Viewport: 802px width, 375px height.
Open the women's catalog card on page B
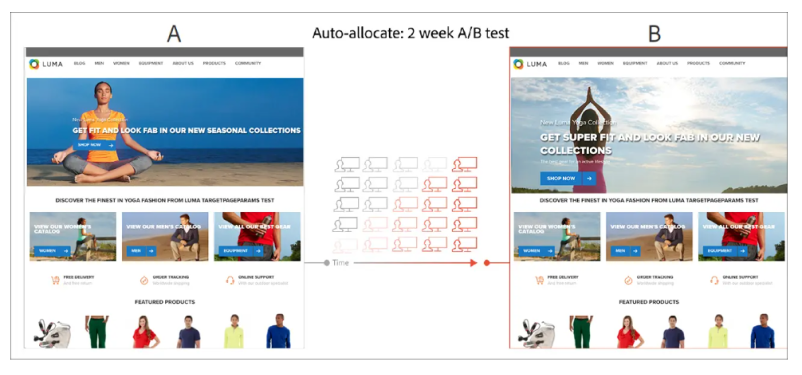point(557,236)
